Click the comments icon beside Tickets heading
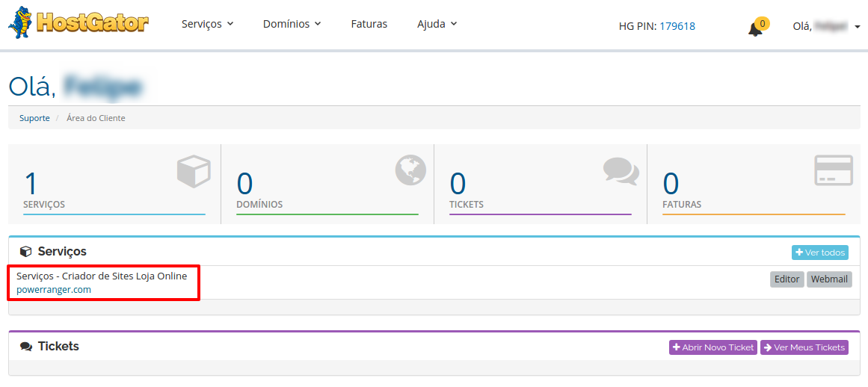868x387 pixels. 26,347
